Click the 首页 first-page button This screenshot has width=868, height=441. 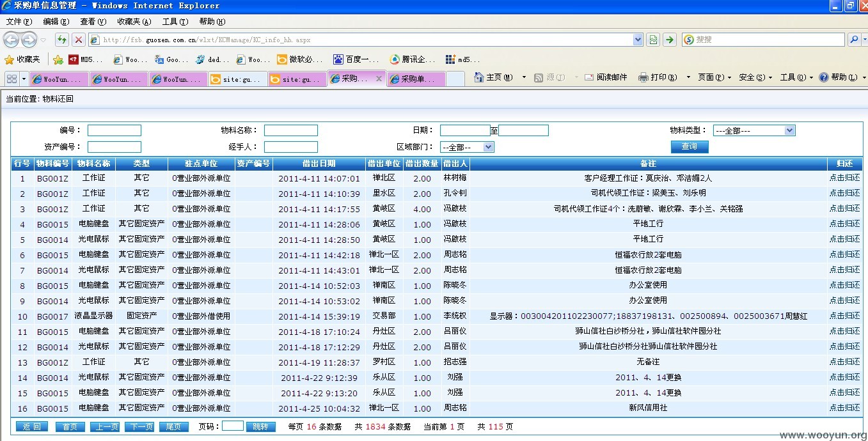tap(70, 427)
